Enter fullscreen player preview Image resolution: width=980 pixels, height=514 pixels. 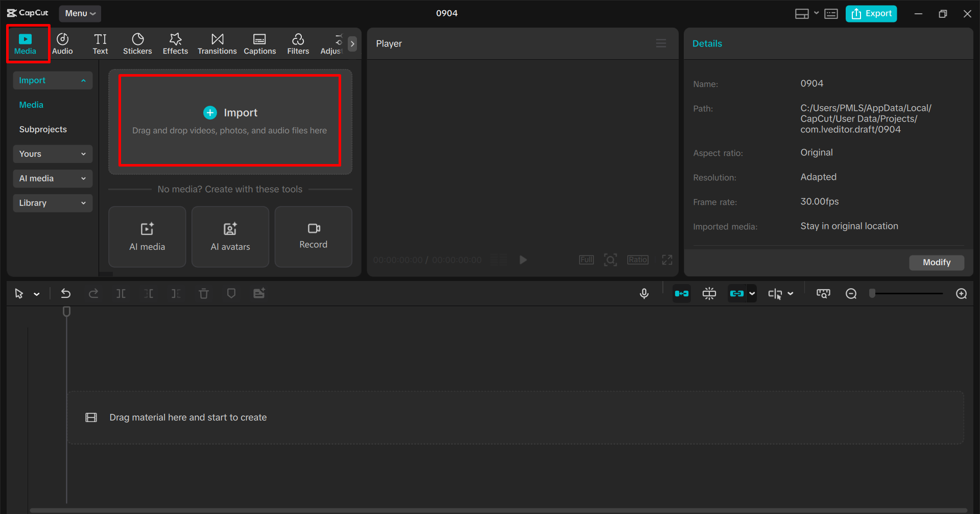coord(667,260)
